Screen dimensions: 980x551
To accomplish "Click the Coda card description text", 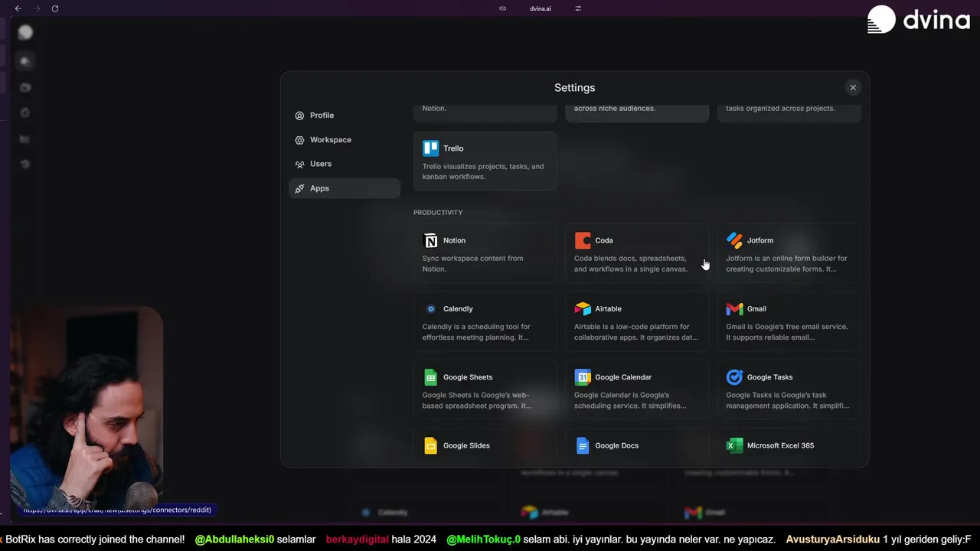I will (631, 263).
